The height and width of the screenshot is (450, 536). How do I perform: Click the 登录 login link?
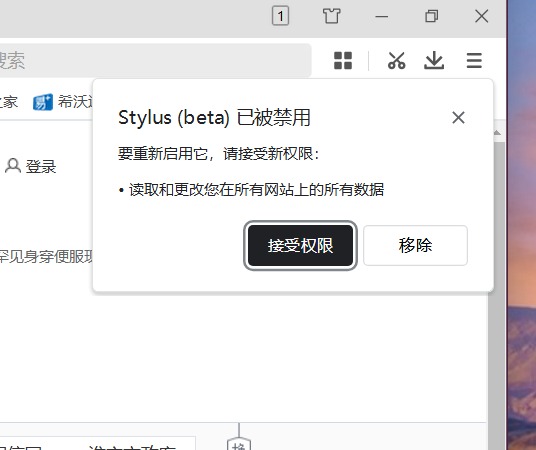click(41, 167)
